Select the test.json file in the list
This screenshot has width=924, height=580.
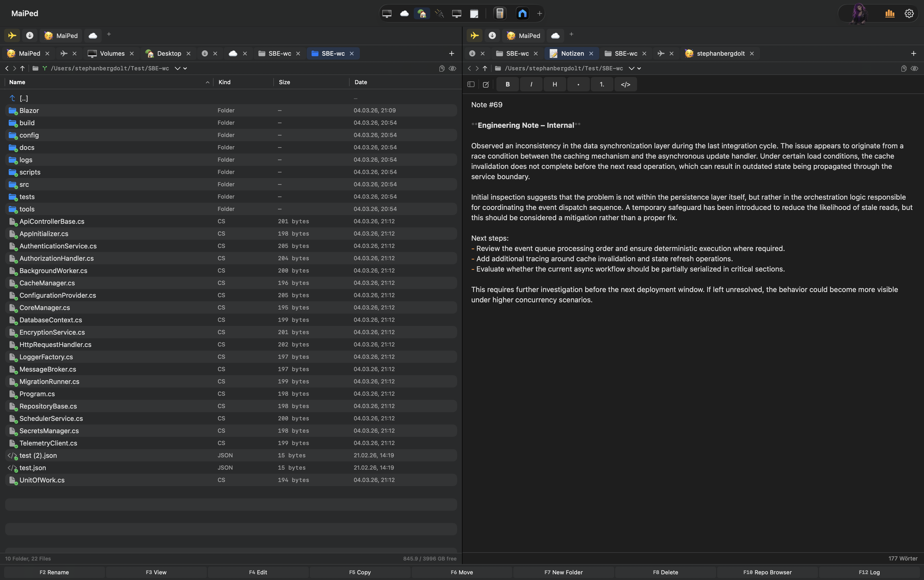coord(33,468)
